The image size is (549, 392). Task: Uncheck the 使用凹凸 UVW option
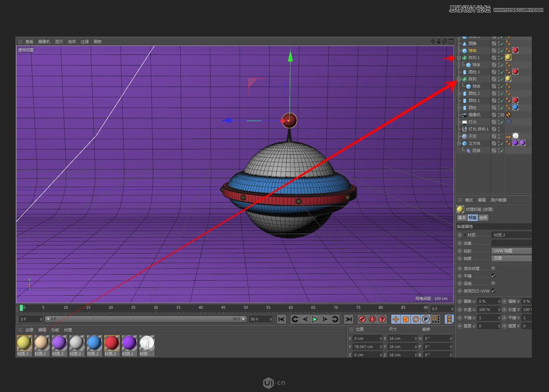coord(494,290)
